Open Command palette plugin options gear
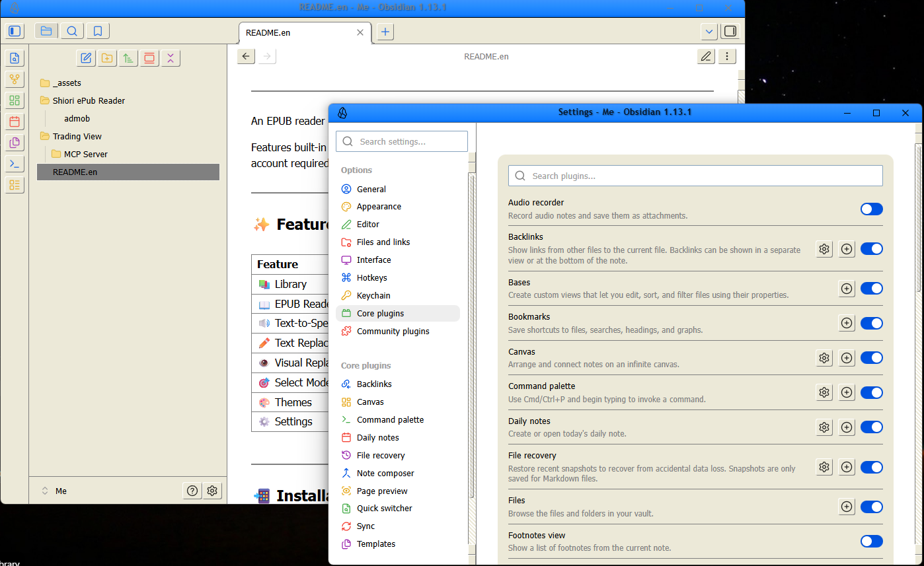The width and height of the screenshot is (924, 566). [824, 392]
